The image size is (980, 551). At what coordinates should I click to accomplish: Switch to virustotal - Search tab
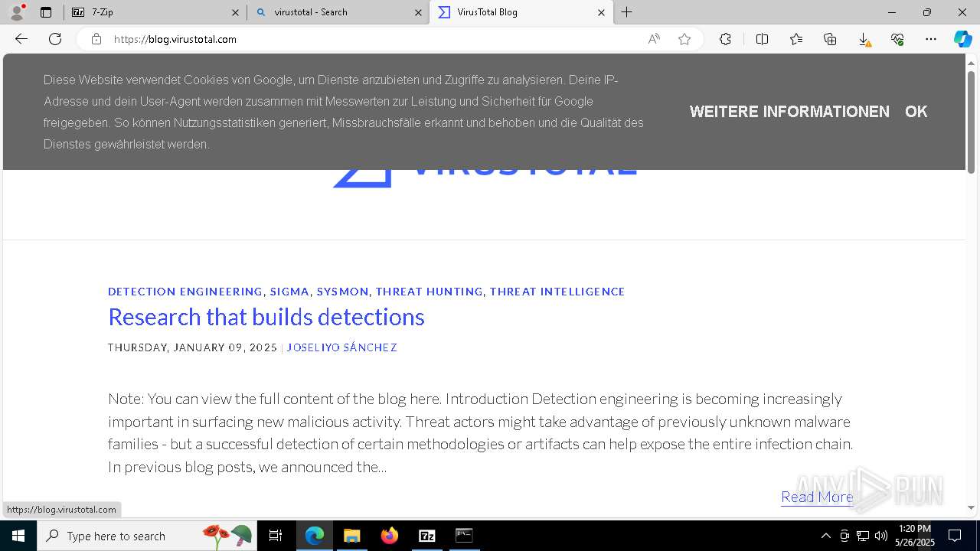tap(338, 12)
